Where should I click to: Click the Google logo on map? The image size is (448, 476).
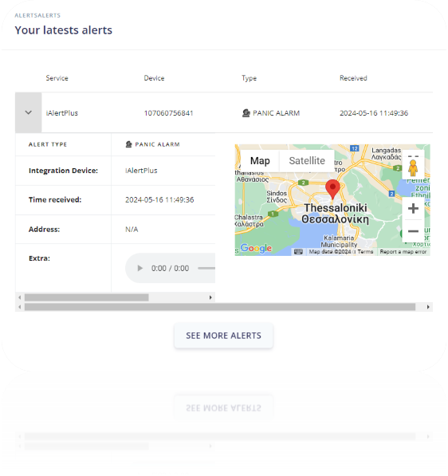pyautogui.click(x=256, y=248)
